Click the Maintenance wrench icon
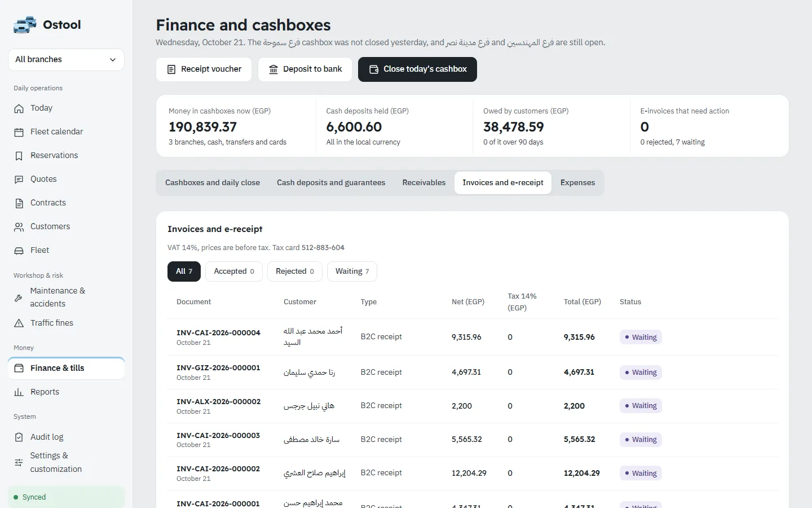 click(19, 297)
